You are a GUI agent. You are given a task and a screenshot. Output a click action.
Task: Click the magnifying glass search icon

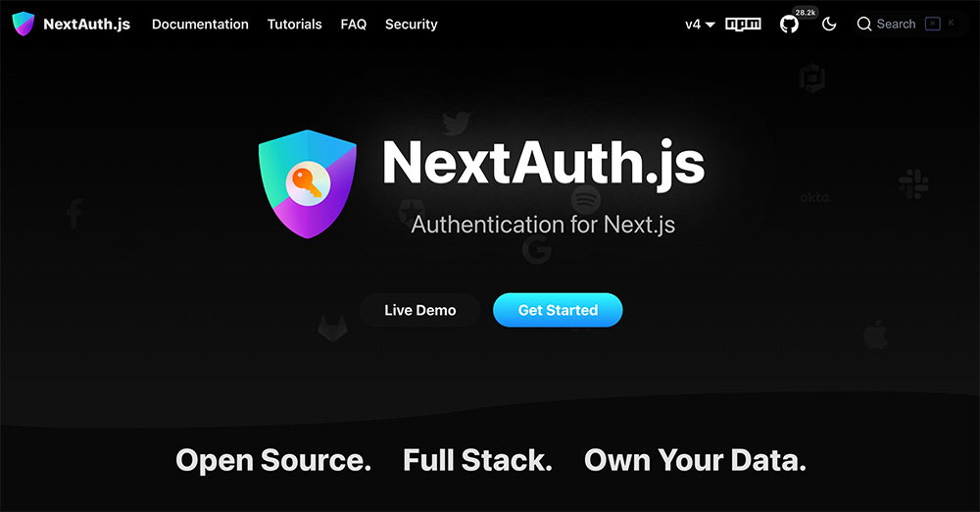click(x=864, y=24)
